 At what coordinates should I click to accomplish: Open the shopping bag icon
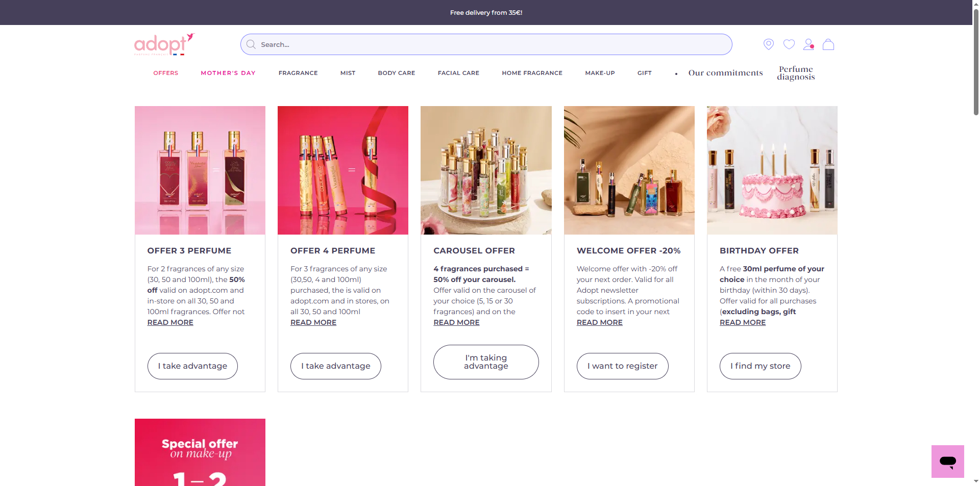[828, 44]
